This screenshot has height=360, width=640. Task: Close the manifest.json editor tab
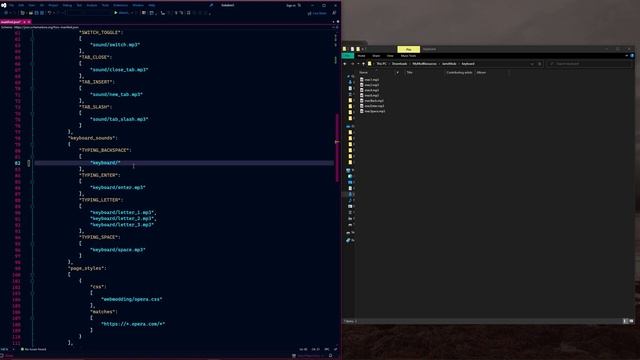point(29,22)
